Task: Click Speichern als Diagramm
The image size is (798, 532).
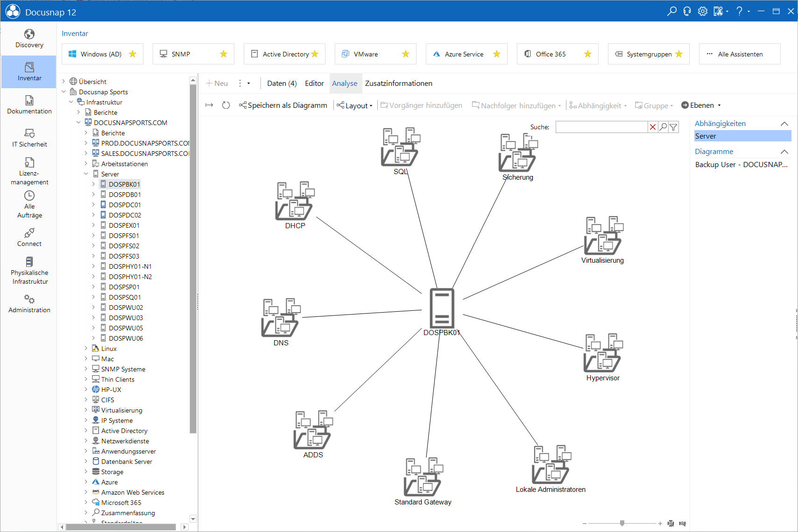Action: point(283,105)
